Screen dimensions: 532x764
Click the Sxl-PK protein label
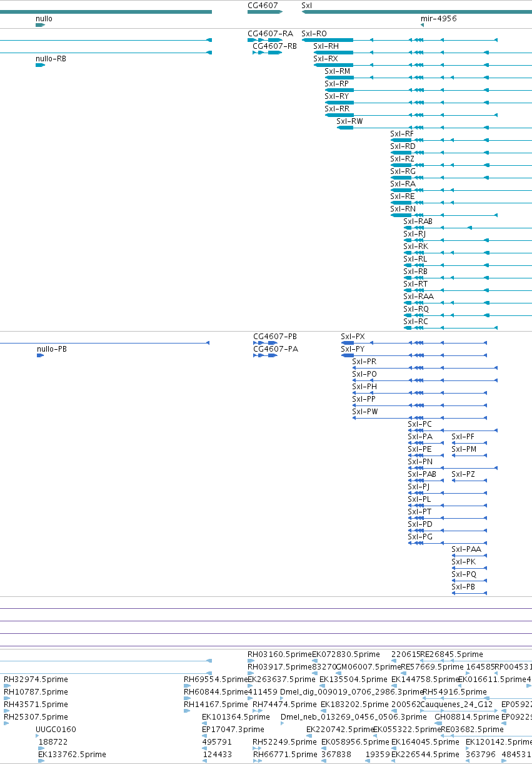pos(463,562)
